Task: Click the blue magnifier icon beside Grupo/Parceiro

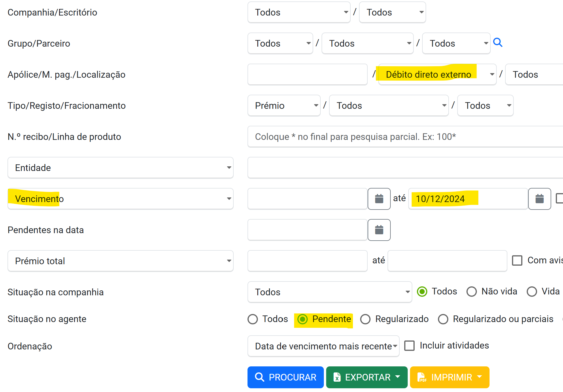Action: [x=498, y=43]
